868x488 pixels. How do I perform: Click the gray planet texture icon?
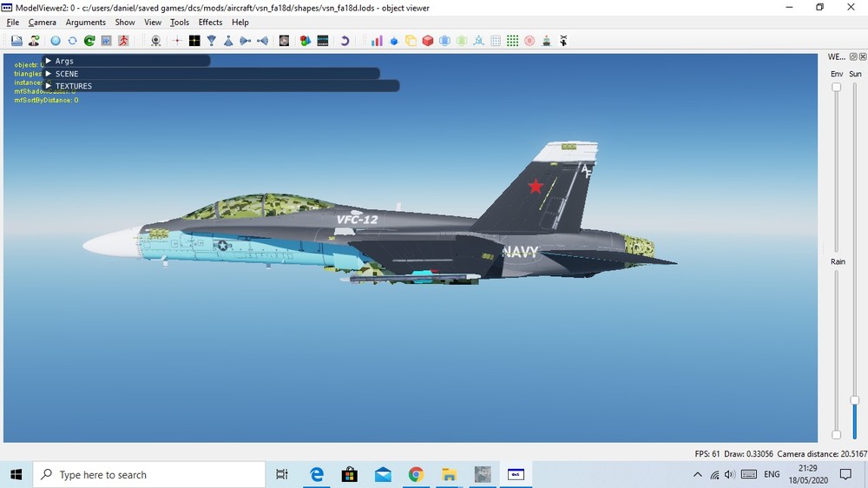(x=284, y=41)
